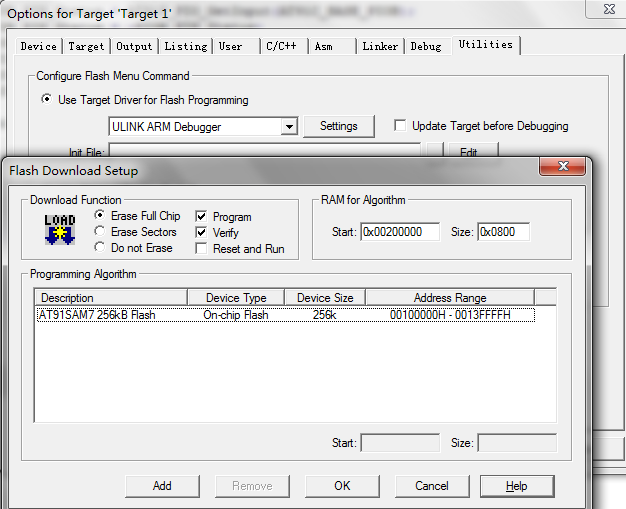Click the Add button

click(162, 486)
